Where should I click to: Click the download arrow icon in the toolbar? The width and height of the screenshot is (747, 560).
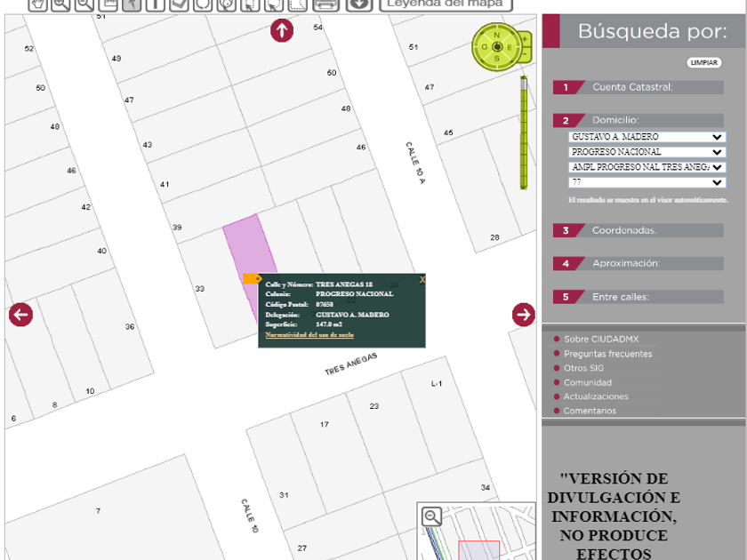coord(358,4)
